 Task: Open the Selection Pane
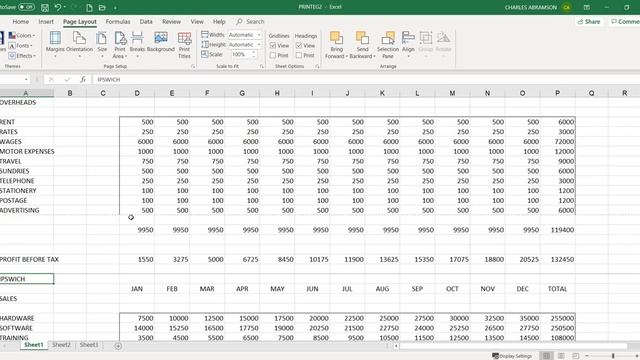point(388,44)
